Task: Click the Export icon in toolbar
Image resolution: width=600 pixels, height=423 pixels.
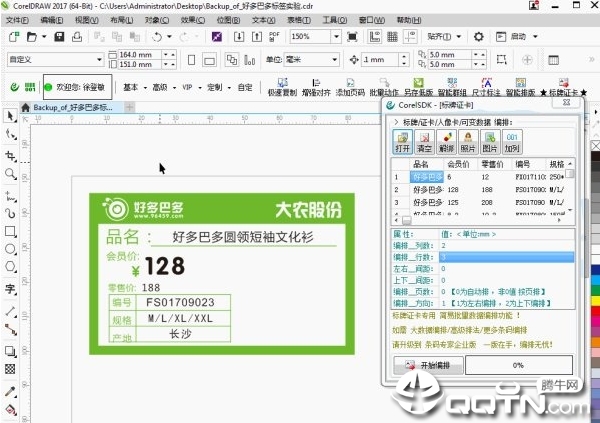Action: click(257, 37)
